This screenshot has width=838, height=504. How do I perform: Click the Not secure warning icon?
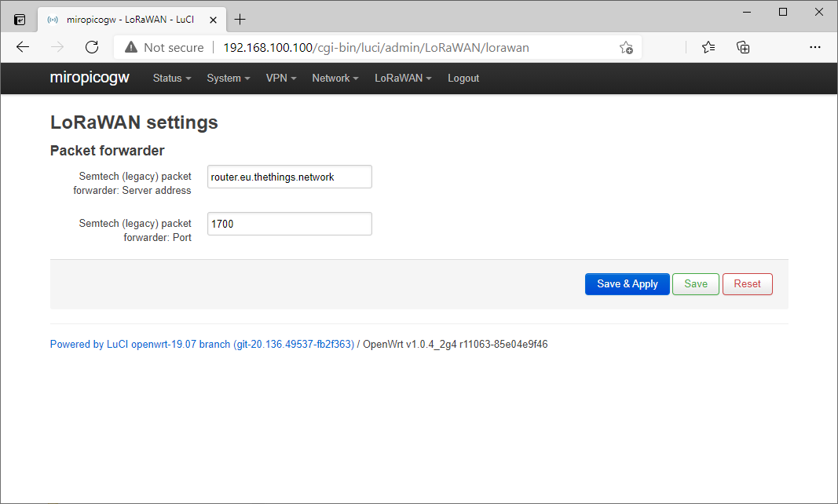tap(131, 47)
